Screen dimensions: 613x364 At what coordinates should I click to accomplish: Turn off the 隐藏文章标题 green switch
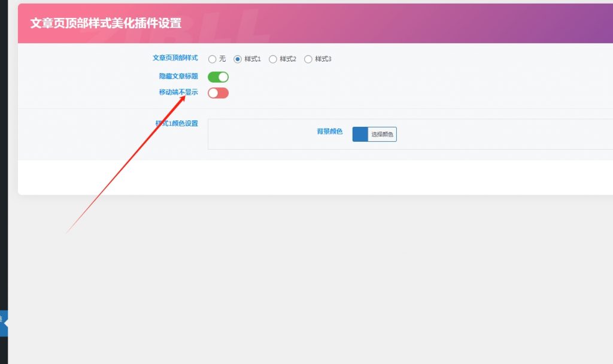pos(218,77)
